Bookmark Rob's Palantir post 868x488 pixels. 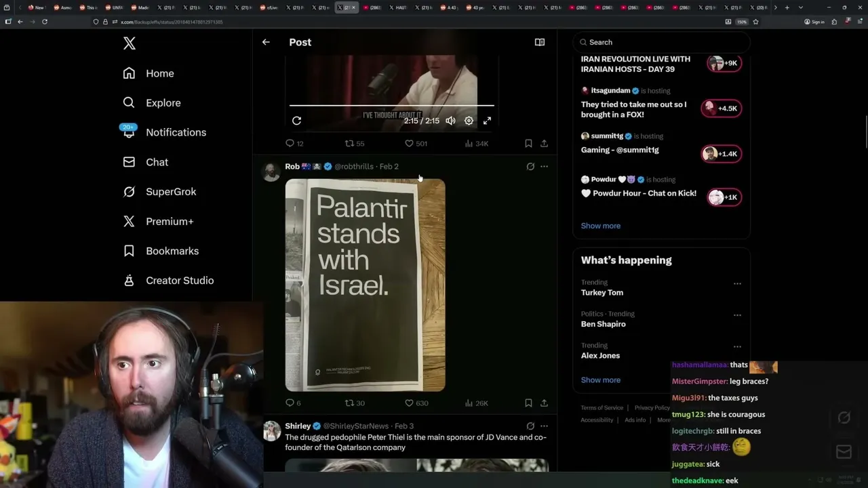(528, 403)
